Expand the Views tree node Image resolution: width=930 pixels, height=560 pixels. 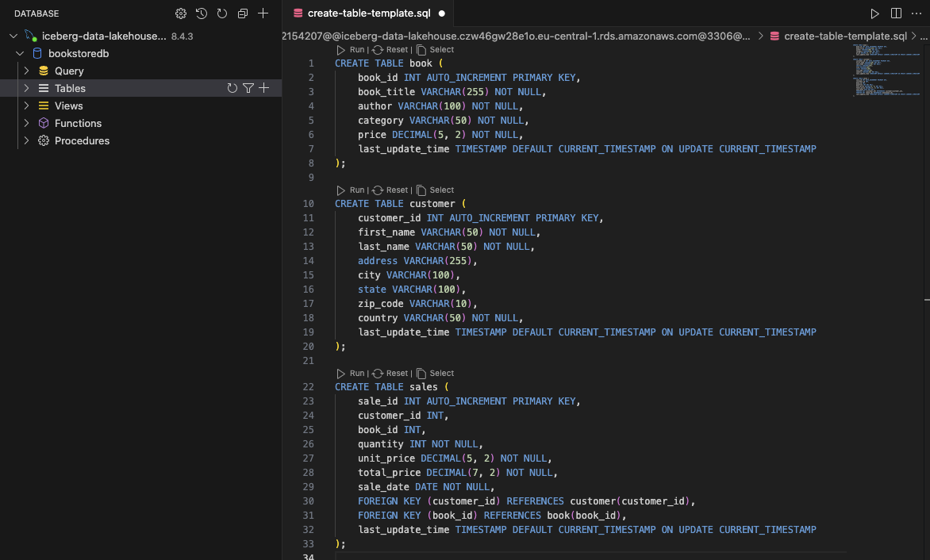point(26,105)
